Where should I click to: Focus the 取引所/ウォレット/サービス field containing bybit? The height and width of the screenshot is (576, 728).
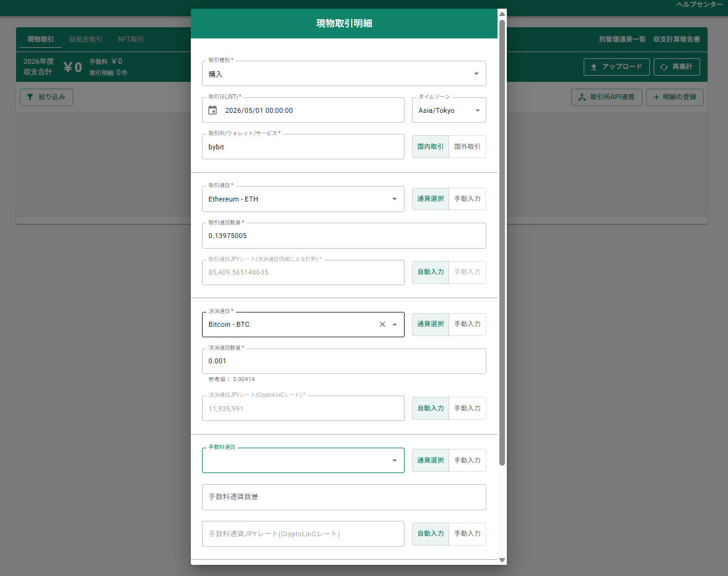click(x=303, y=147)
